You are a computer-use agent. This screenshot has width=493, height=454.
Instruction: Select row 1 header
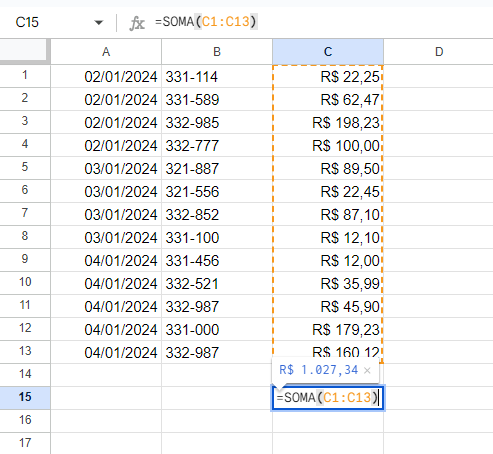(25, 76)
